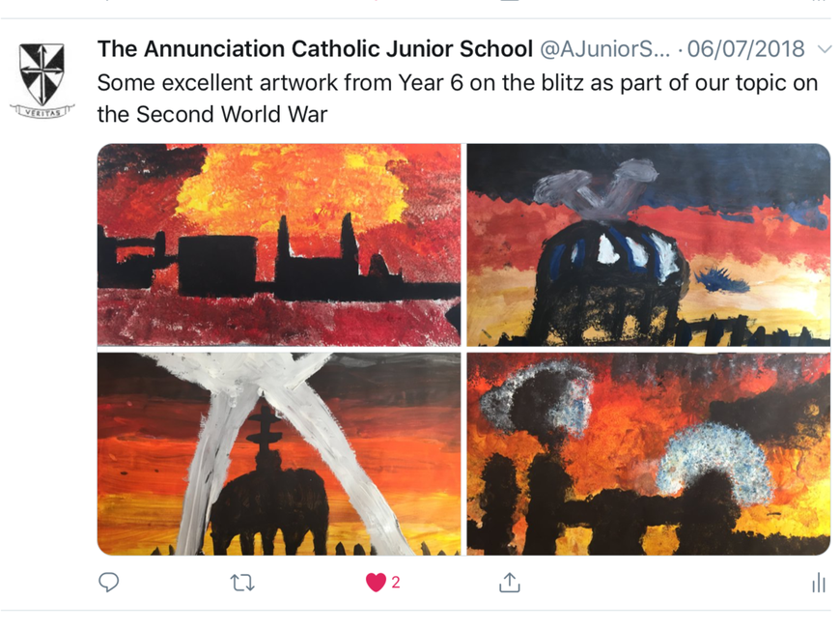
Task: Expand the tweet options chevron
Action: (x=825, y=49)
